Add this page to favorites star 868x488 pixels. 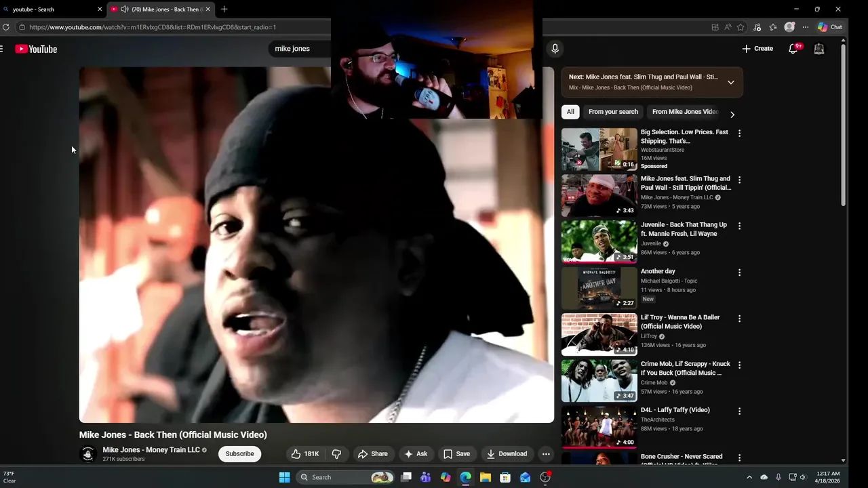pyautogui.click(x=741, y=27)
